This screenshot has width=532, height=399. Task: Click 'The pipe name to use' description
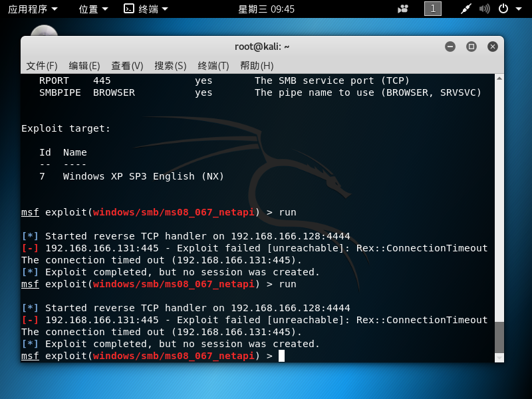pyautogui.click(x=315, y=92)
